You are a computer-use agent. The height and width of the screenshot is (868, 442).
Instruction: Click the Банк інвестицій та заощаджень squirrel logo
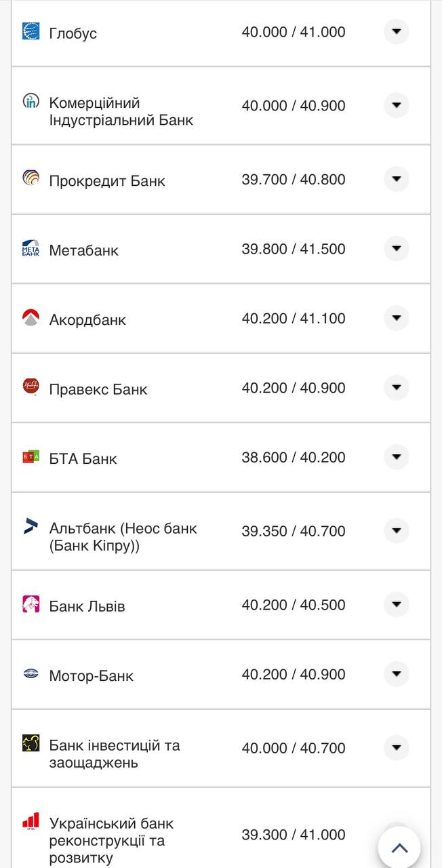click(x=31, y=743)
